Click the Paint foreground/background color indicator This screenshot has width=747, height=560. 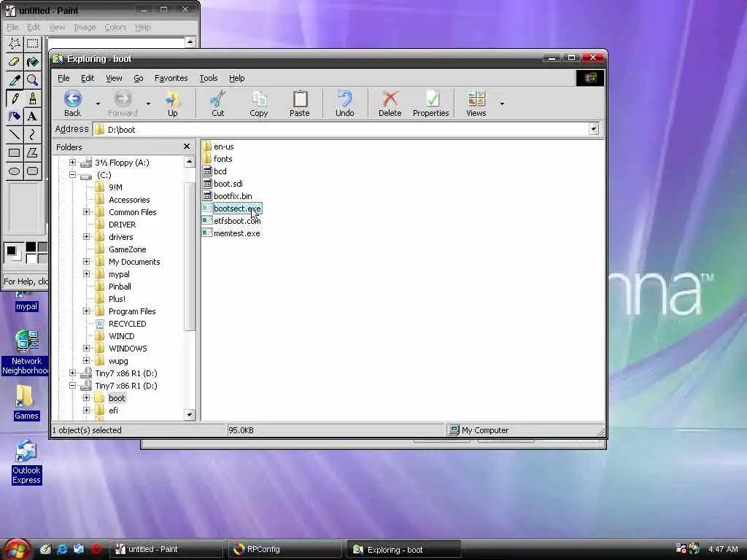13,252
